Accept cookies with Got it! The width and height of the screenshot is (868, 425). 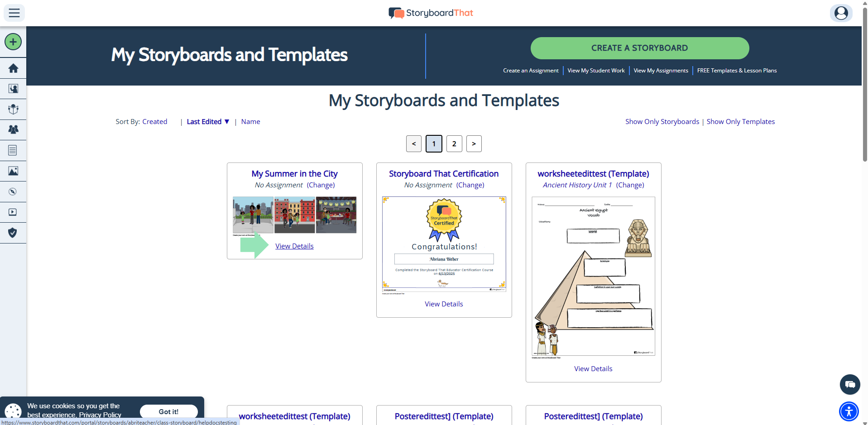[168, 411]
